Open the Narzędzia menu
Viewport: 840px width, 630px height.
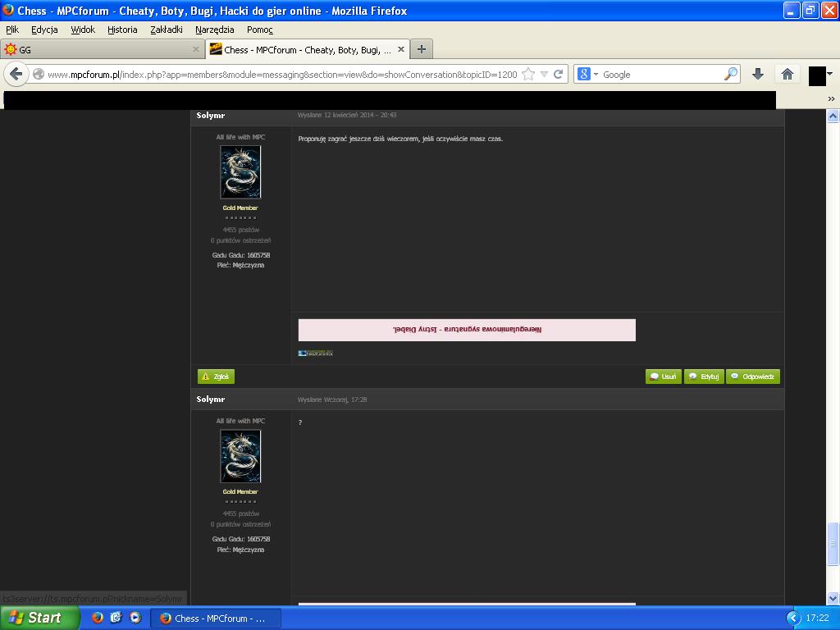214,30
